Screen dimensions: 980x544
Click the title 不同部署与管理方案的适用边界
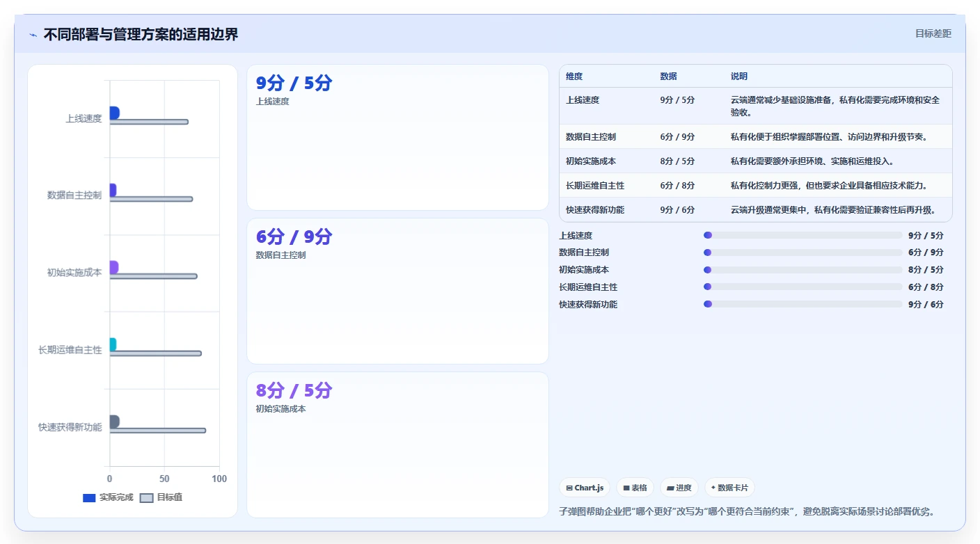[141, 34]
